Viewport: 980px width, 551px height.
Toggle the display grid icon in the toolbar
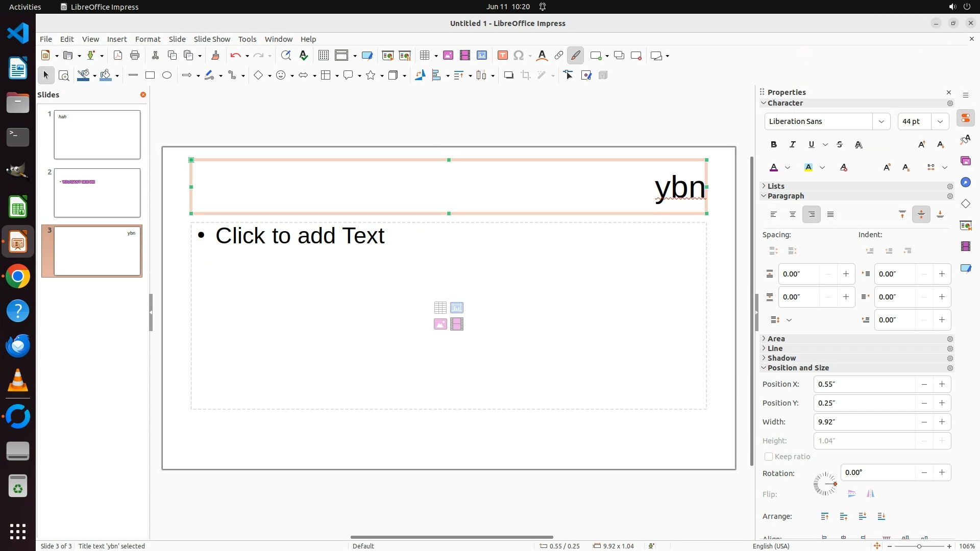click(x=323, y=56)
